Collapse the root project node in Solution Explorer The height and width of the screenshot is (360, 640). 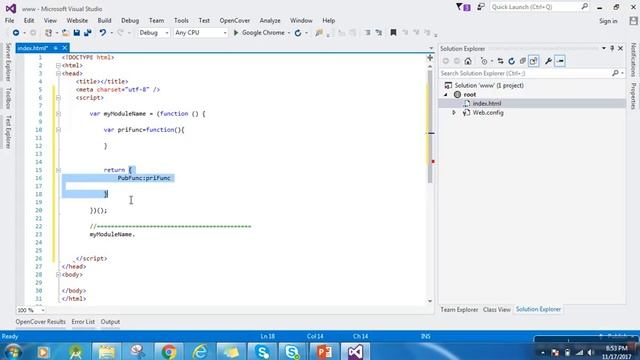[x=446, y=95]
